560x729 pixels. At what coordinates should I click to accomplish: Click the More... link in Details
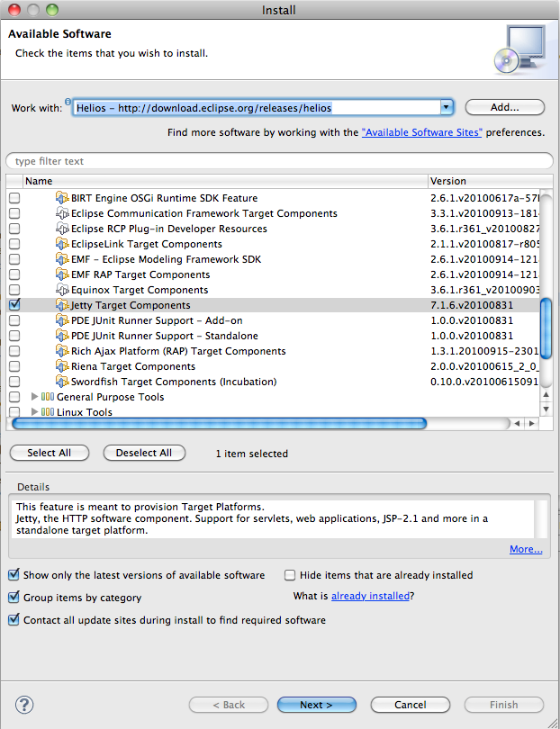526,549
